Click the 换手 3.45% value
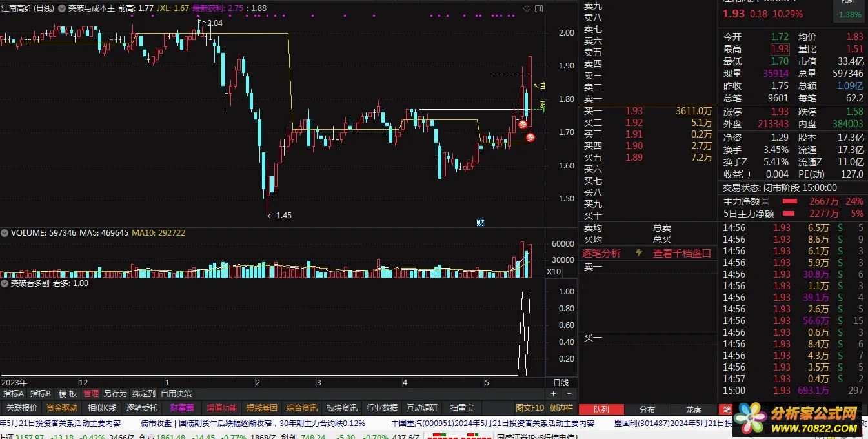The height and width of the screenshot is (439, 868). 774,150
